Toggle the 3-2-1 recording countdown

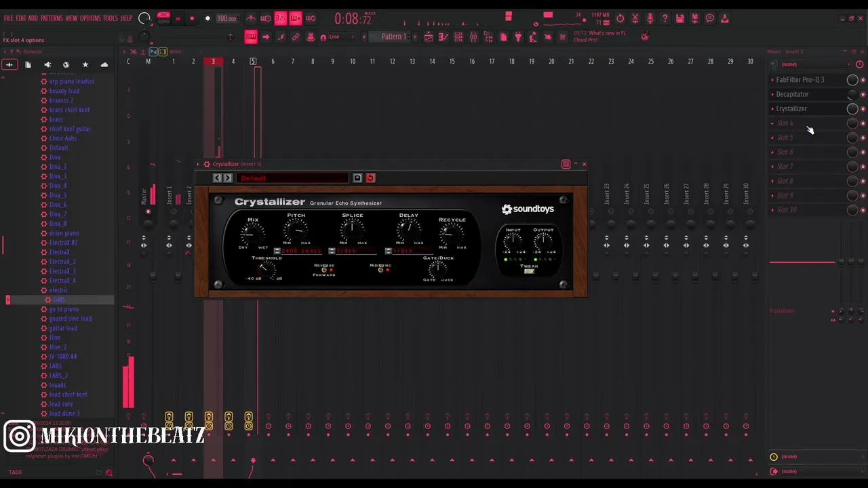point(280,18)
